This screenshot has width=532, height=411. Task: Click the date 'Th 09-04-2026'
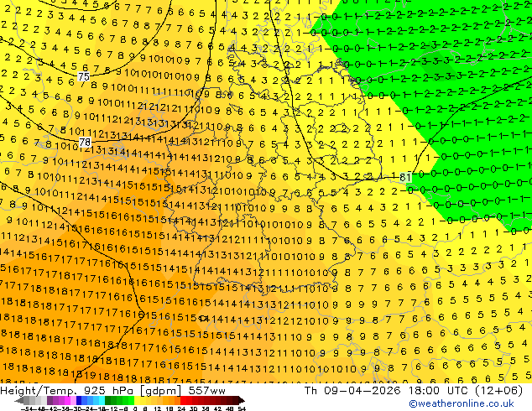tap(352, 391)
